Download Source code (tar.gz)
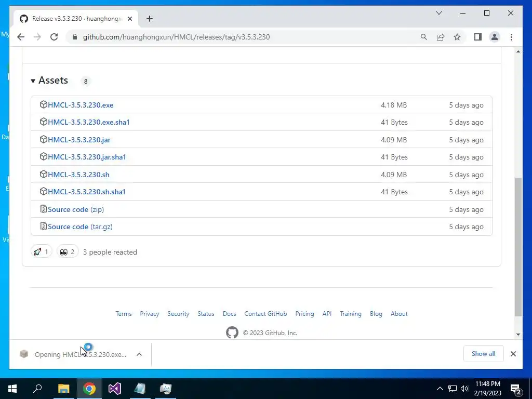Image resolution: width=532 pixels, height=399 pixels. click(80, 227)
